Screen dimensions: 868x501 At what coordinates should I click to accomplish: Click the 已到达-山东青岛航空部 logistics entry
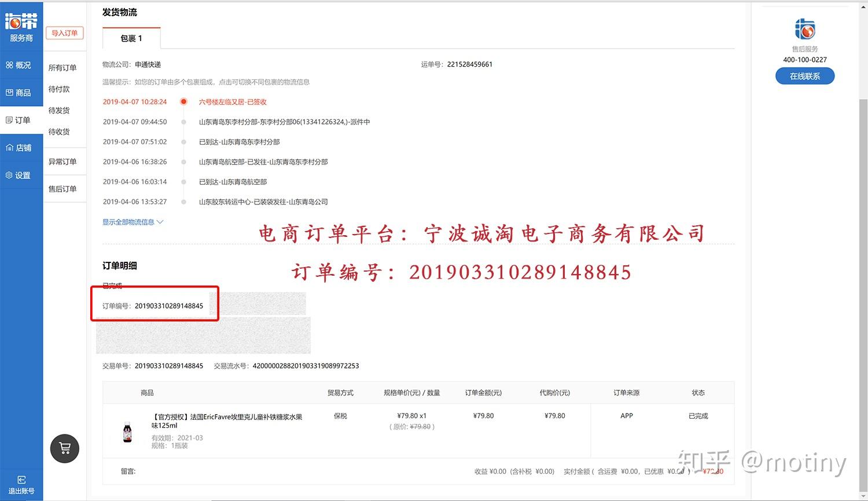[x=233, y=182]
